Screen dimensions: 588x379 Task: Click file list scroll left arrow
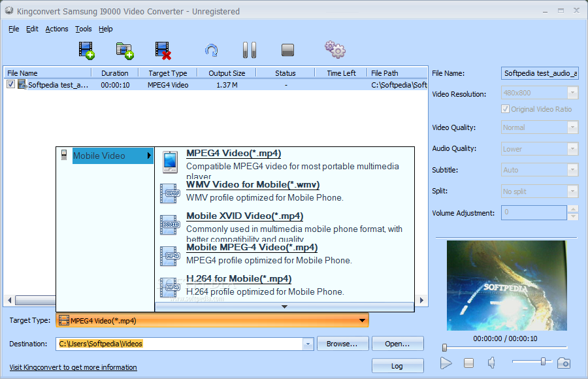(9, 300)
